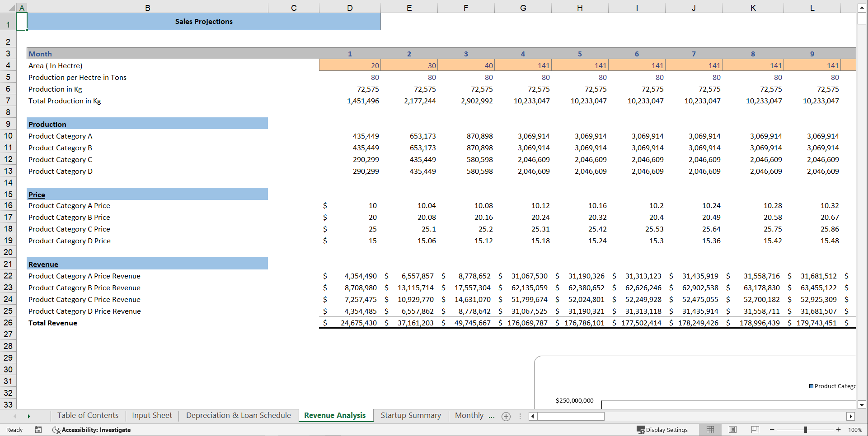
Task: Select month 1 total revenue 24,675,430
Action: pyautogui.click(x=350, y=323)
